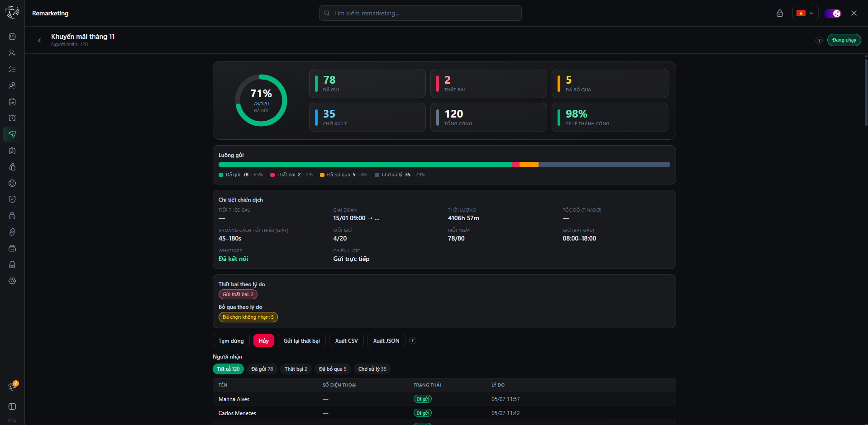Open the kanban board icon in sidebar

tap(12, 37)
